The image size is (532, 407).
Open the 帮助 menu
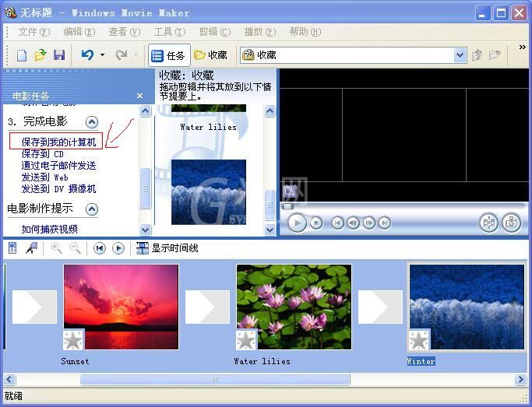click(x=305, y=32)
